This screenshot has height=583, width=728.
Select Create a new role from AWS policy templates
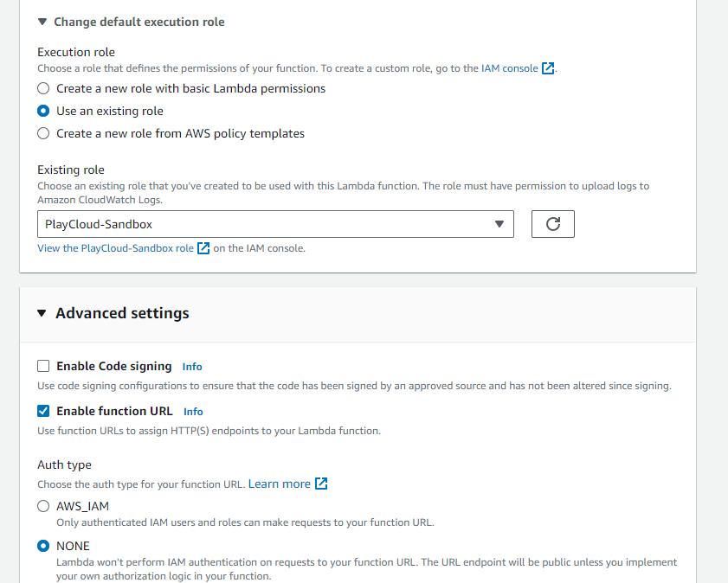[43, 133]
